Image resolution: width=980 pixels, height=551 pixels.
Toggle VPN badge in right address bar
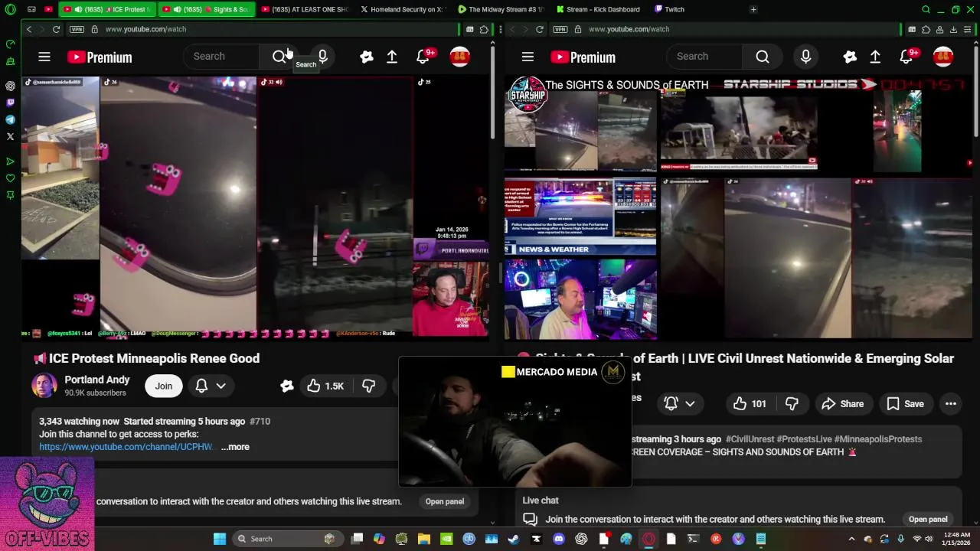click(560, 29)
